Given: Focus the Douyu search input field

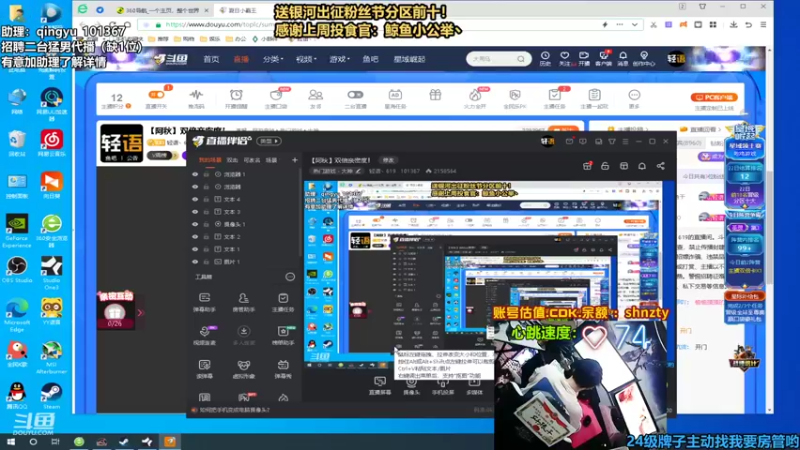Looking at the screenshot, I should (492, 59).
